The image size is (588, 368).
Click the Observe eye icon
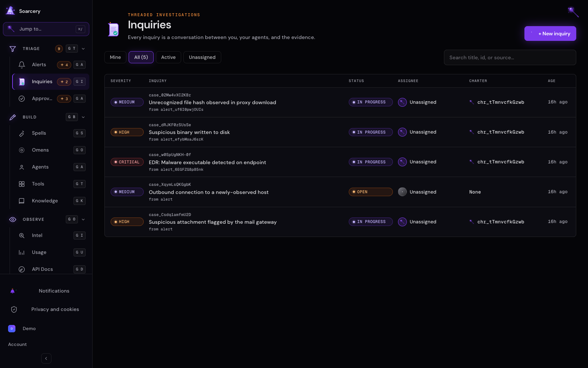pyautogui.click(x=12, y=219)
